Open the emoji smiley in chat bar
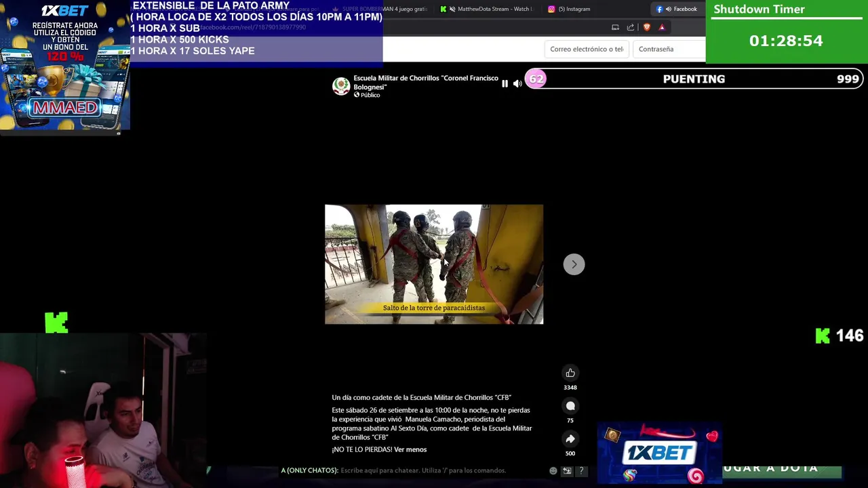Viewport: 868px width, 488px height. (553, 470)
